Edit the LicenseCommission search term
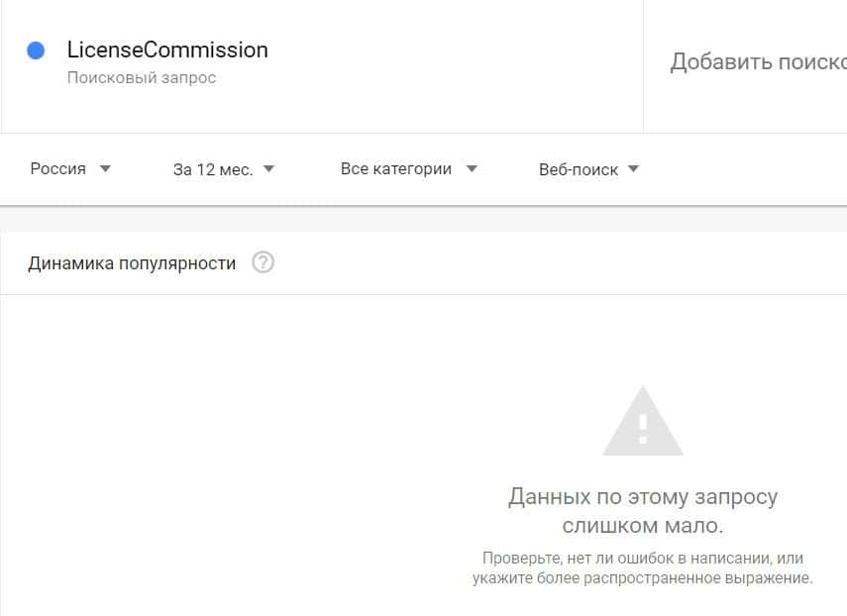The image size is (847, 616). pos(167,51)
